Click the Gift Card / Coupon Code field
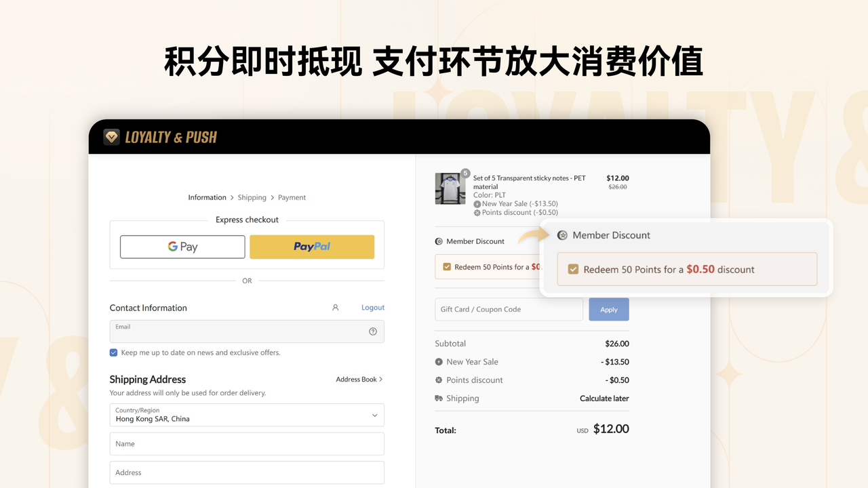 pos(509,309)
